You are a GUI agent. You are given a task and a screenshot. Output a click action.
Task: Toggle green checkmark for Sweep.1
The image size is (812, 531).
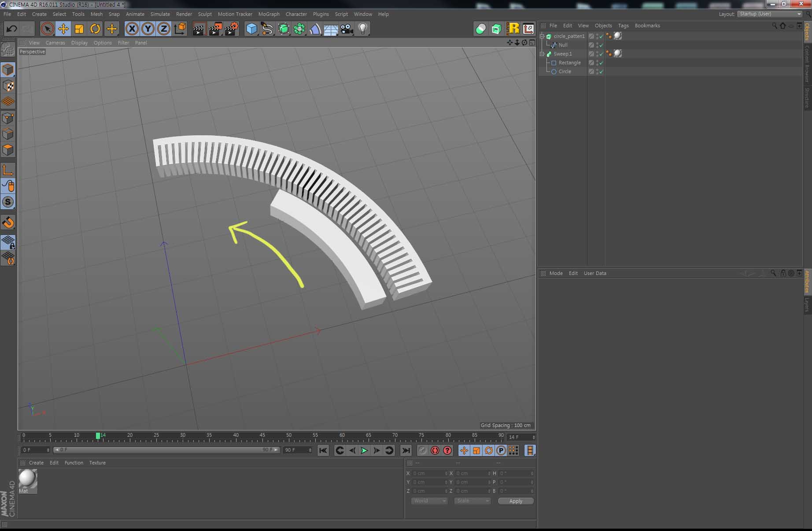click(601, 54)
